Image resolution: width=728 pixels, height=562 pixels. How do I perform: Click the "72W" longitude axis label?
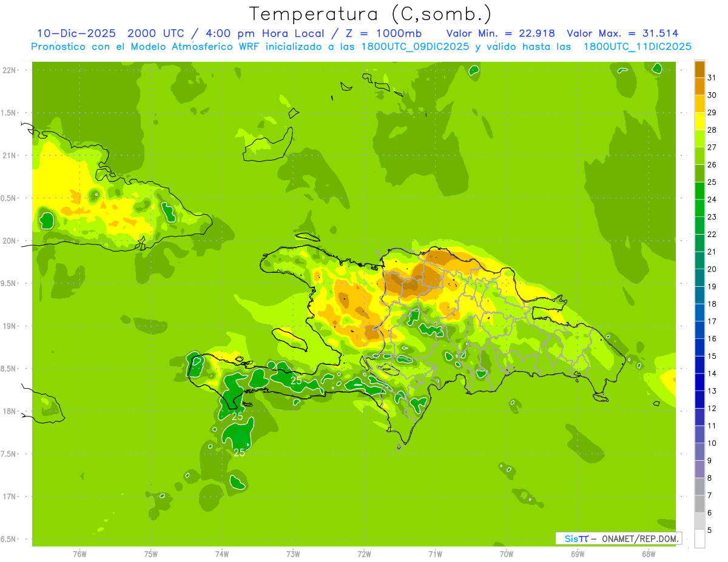(364, 554)
